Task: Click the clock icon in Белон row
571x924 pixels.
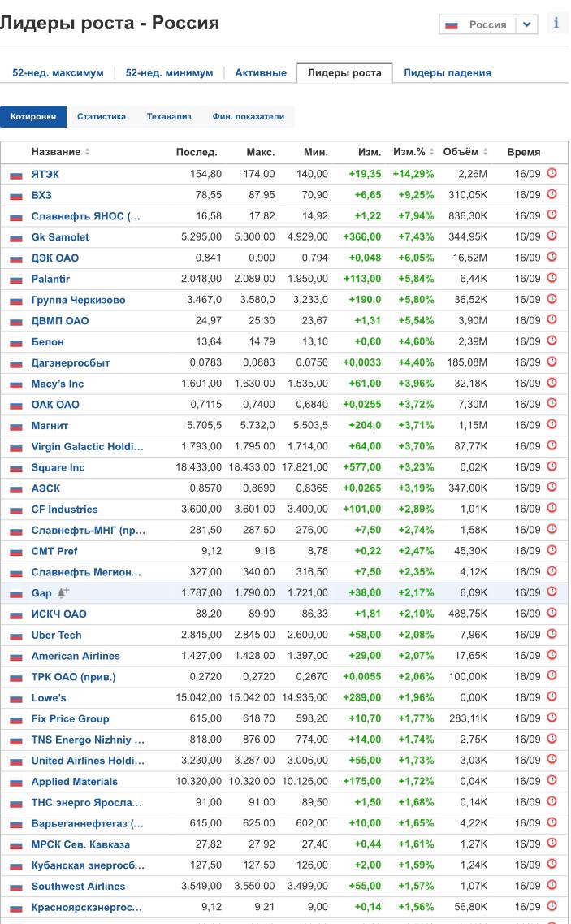Action: [x=552, y=341]
